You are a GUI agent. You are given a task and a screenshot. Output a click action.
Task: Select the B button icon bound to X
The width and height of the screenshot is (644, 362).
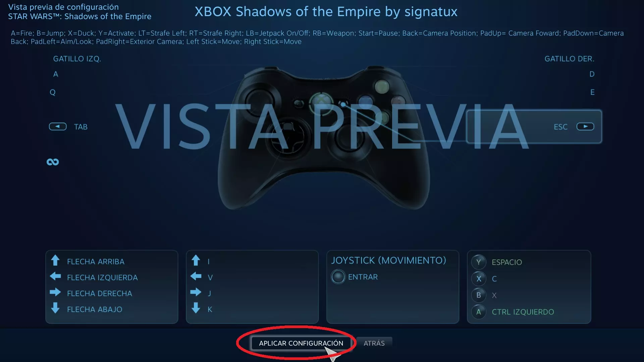point(479,295)
